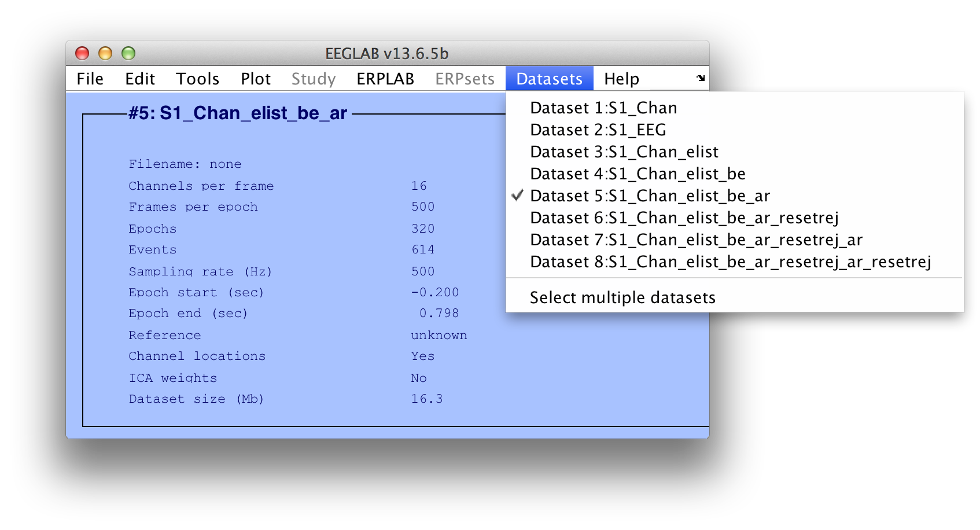Click the #5: S1_Chan_elist_be_ar heading
This screenshot has height=530, width=980.
click(x=238, y=113)
